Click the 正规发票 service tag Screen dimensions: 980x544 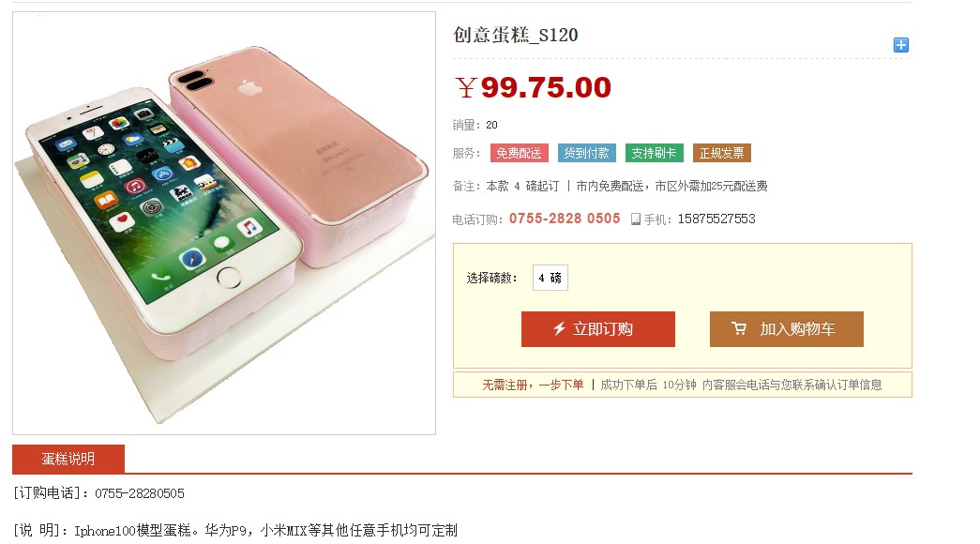point(721,153)
